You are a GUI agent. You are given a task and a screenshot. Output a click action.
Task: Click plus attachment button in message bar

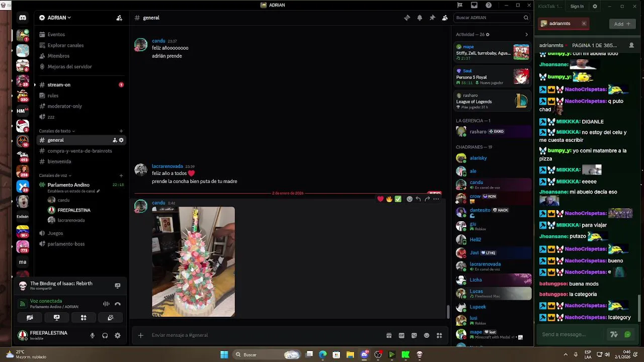141,335
